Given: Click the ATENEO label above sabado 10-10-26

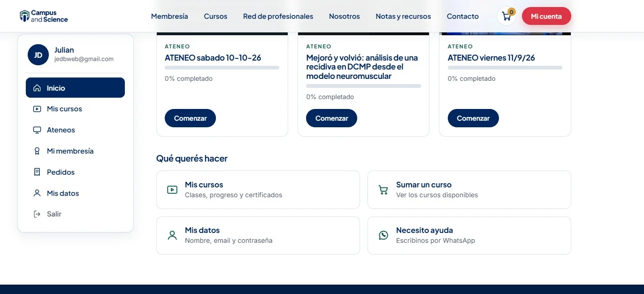Looking at the screenshot, I should click(177, 46).
